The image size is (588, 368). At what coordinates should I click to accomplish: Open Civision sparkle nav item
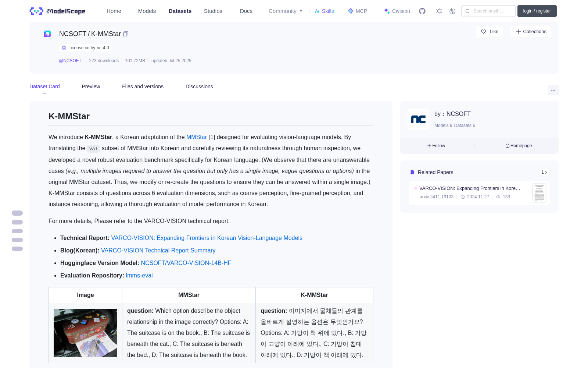click(x=397, y=11)
